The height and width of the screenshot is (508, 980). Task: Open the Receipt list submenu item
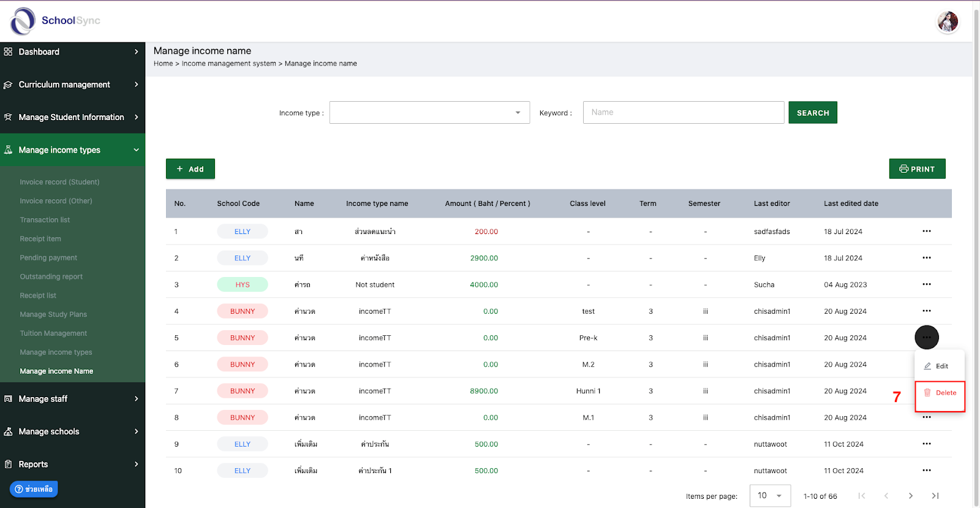[38, 295]
